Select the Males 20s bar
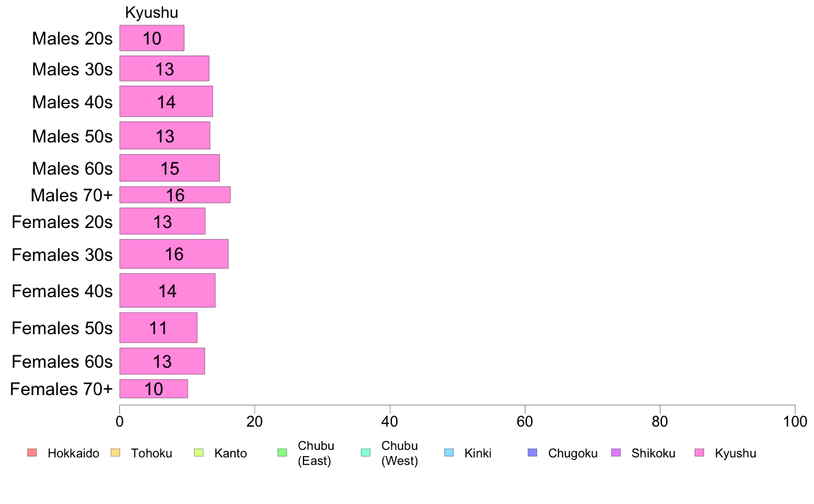Screen dimensions: 814x504 151,38
